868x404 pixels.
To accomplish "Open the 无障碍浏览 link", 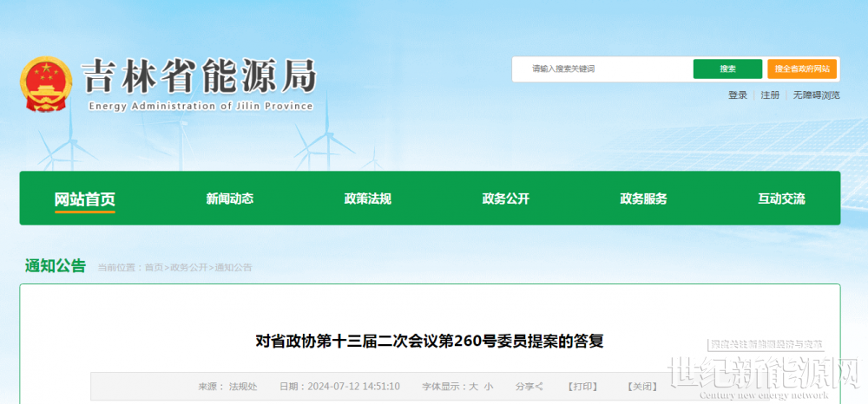I will pyautogui.click(x=817, y=95).
